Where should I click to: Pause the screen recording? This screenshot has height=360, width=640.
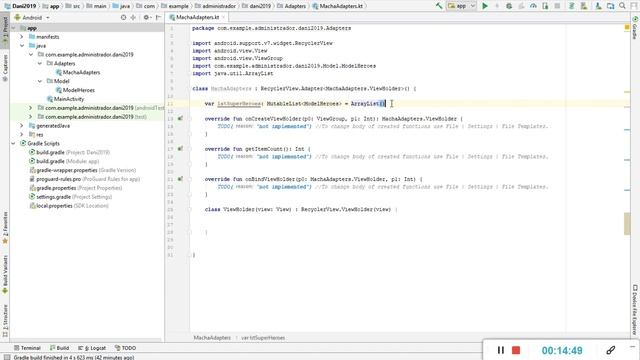pos(501,350)
